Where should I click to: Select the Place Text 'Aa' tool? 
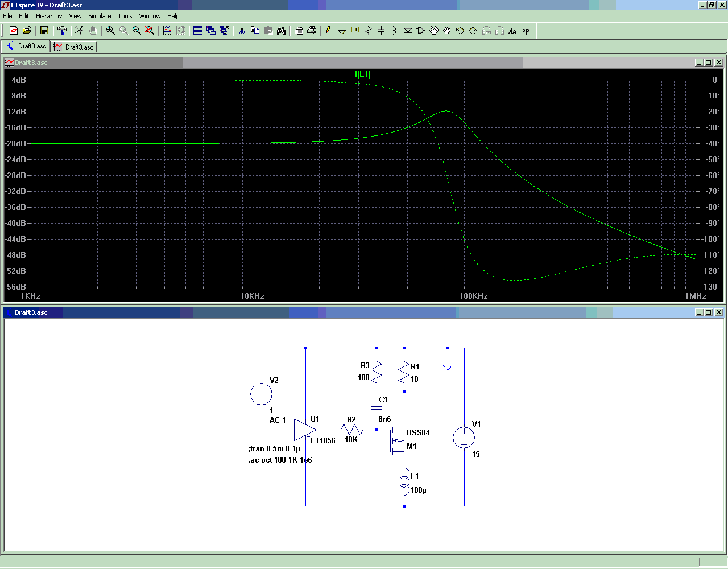512,31
